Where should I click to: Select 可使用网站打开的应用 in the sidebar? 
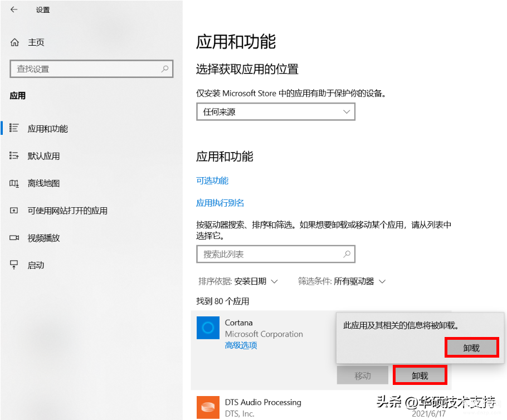(x=67, y=211)
